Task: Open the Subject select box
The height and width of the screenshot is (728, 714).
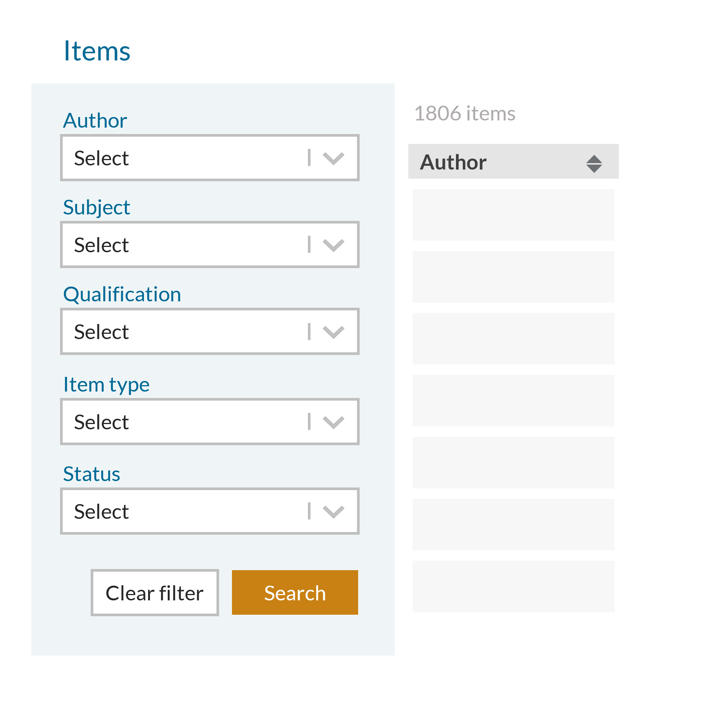Action: pyautogui.click(x=210, y=245)
